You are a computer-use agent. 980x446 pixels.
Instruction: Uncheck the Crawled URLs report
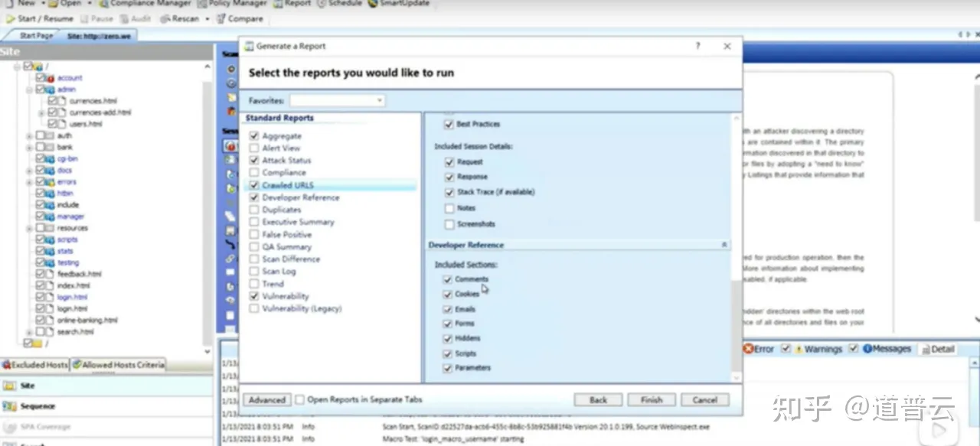pos(254,184)
